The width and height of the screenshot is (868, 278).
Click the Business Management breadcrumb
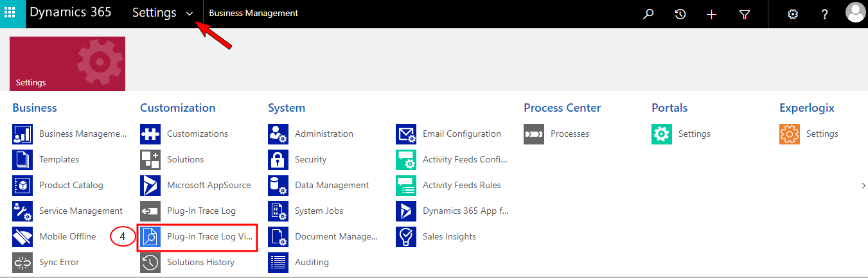(x=254, y=13)
